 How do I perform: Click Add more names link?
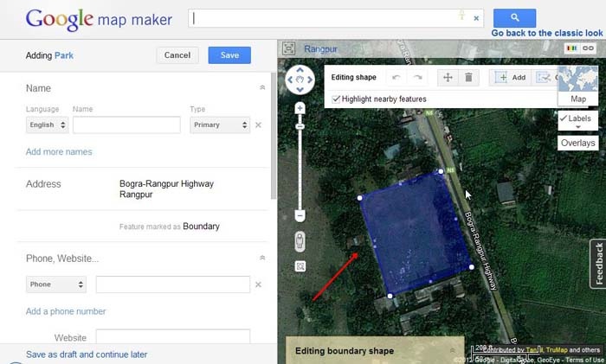(59, 152)
